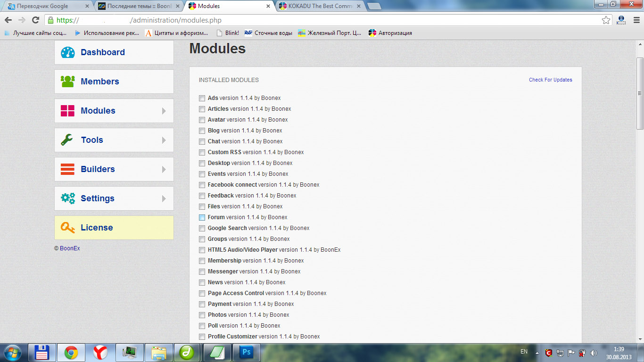Viewport: 644px width, 362px height.
Task: Select the Avatar module checkbox
Action: (x=202, y=120)
